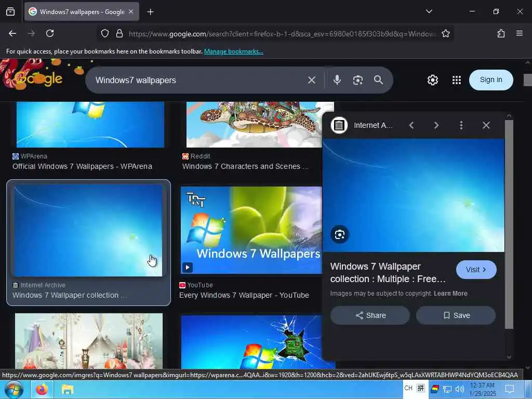This screenshot has width=532, height=399.
Task: Open the Reddit turtle artwork thumbnail
Action: [x=254, y=125]
